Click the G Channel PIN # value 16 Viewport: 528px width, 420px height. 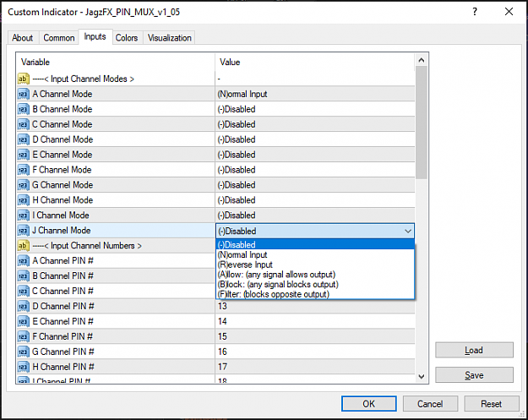coord(315,352)
